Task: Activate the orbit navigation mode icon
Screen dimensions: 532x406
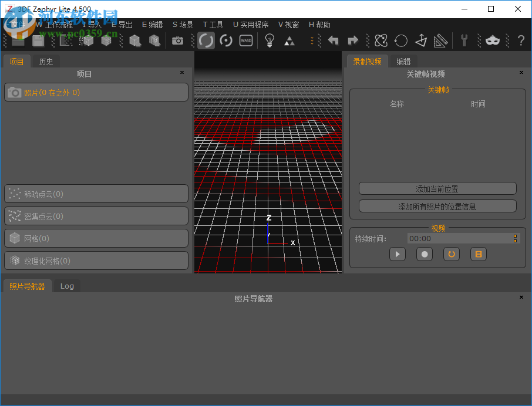Action: [x=206, y=40]
